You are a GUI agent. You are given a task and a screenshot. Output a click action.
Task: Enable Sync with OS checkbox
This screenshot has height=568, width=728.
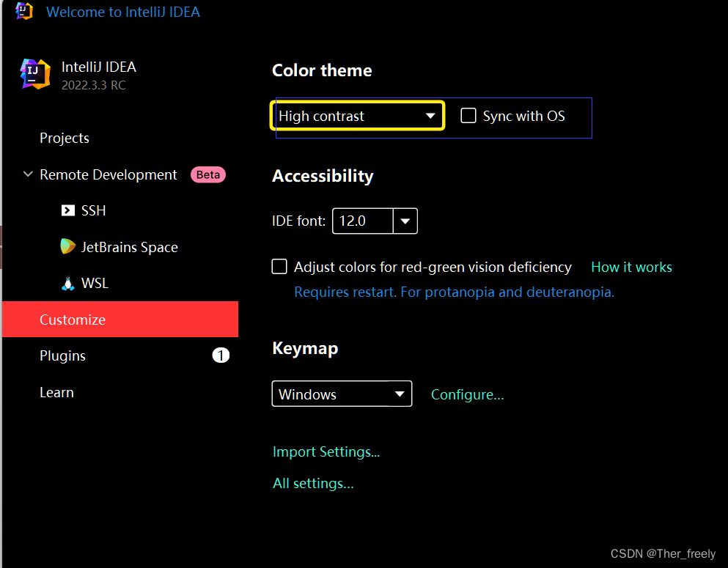[468, 116]
